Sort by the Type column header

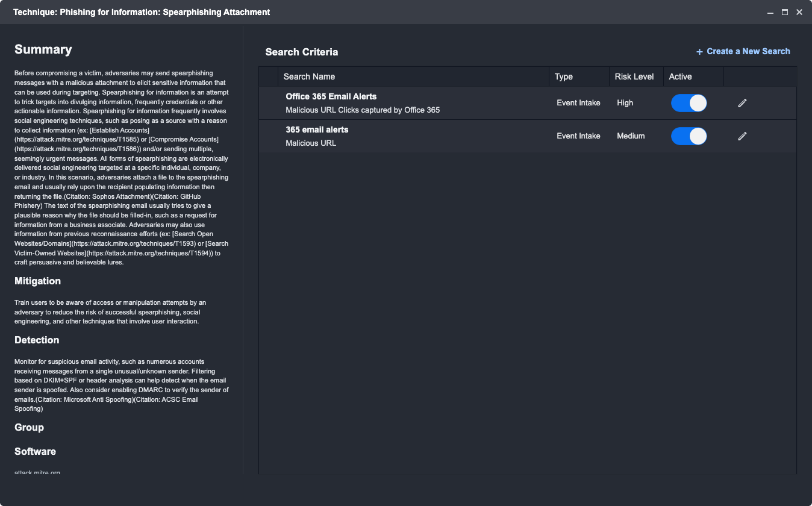(563, 77)
